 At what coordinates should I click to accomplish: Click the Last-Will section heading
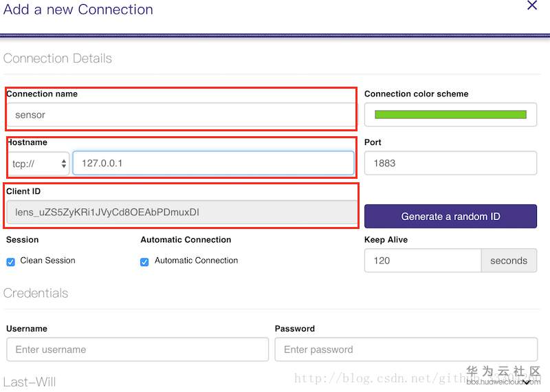point(30,382)
